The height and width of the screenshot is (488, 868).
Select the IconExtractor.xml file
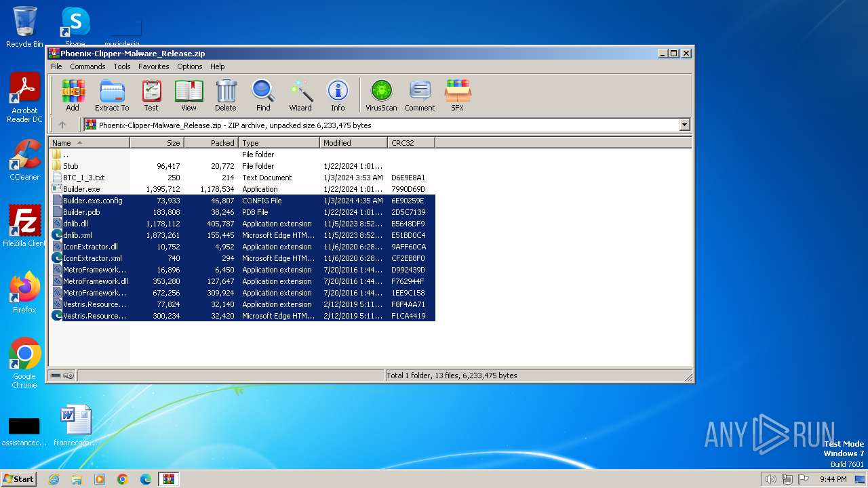[x=242, y=258]
